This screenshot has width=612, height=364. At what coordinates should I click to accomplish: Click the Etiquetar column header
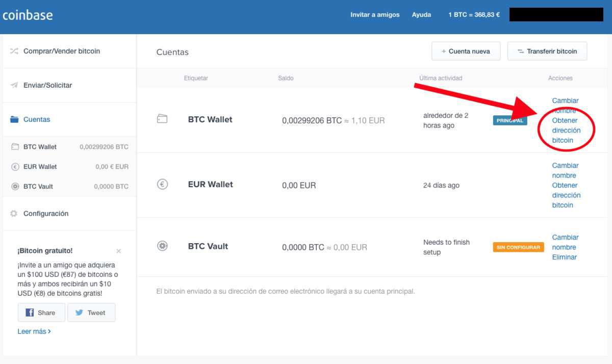click(x=196, y=78)
